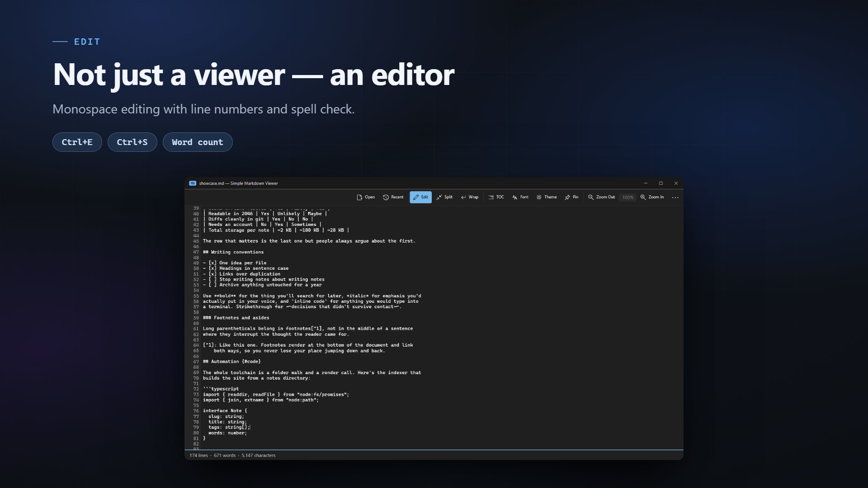Click the Ctrl+E shortcut pill
This screenshot has width=868, height=488.
(x=77, y=142)
